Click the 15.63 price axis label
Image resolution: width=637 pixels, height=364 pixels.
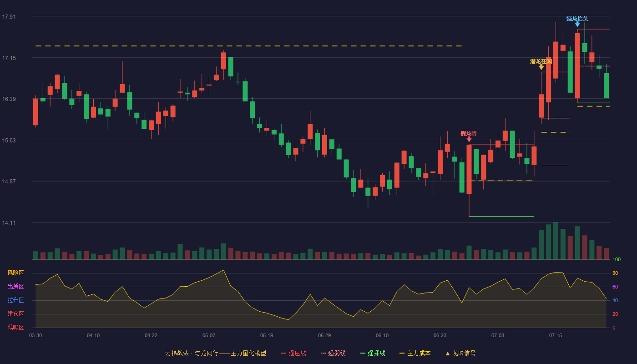(x=9, y=140)
